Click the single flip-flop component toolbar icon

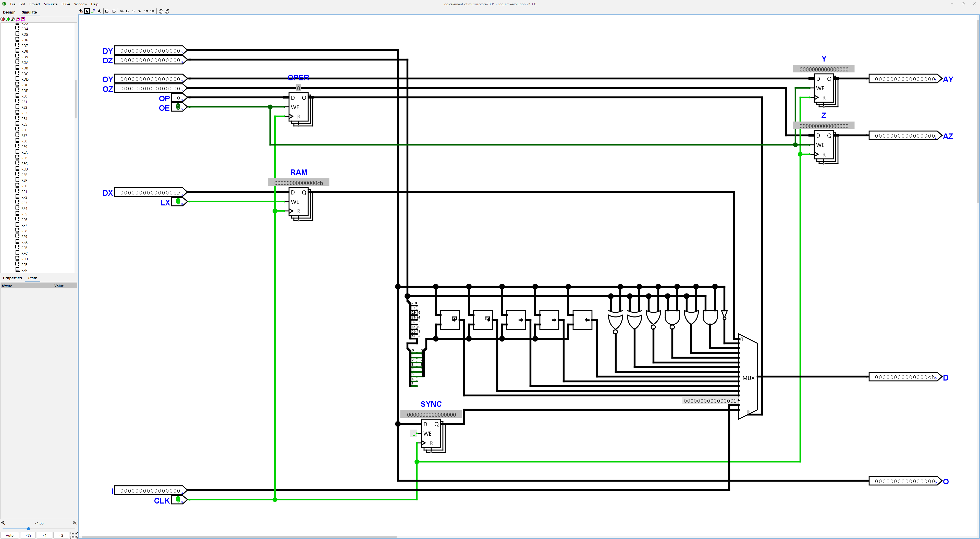click(161, 11)
